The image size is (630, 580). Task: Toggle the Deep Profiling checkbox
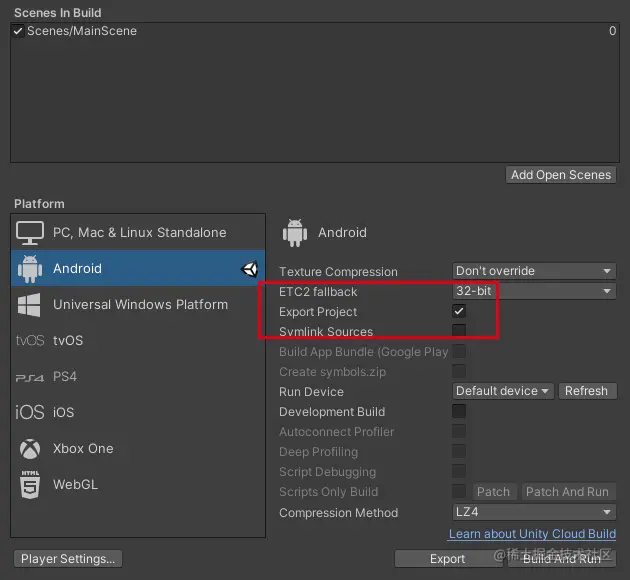459,451
